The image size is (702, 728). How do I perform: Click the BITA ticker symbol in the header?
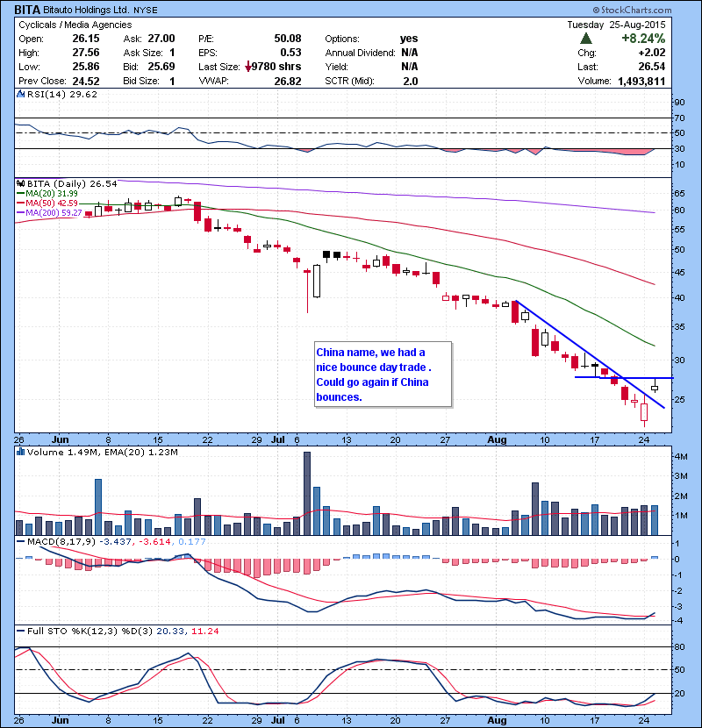pos(27,10)
